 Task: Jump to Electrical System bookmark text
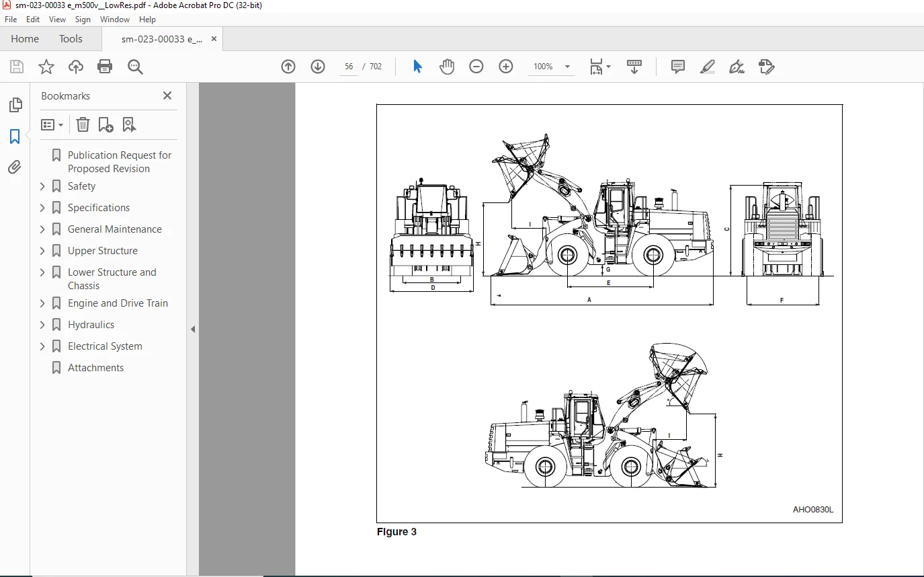[105, 346]
